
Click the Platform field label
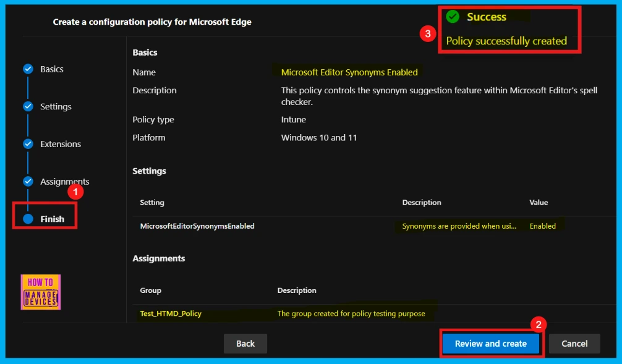click(149, 138)
